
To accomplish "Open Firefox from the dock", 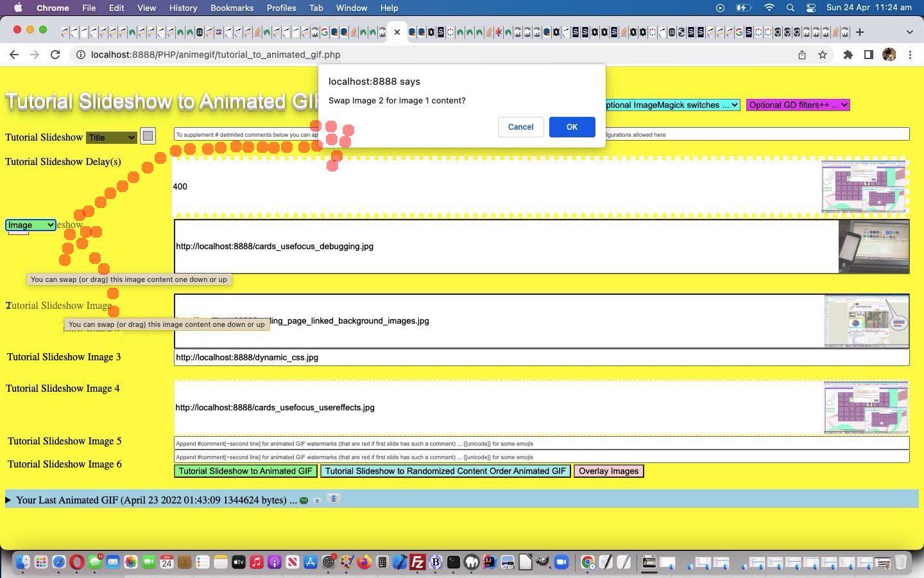I will click(364, 563).
